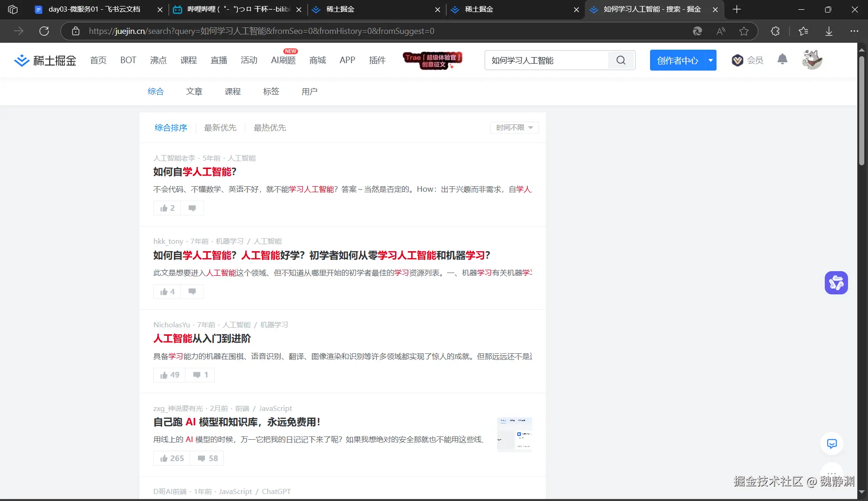The height and width of the screenshot is (501, 868).
Task: Select 最热优先 sort order
Action: [x=270, y=128]
